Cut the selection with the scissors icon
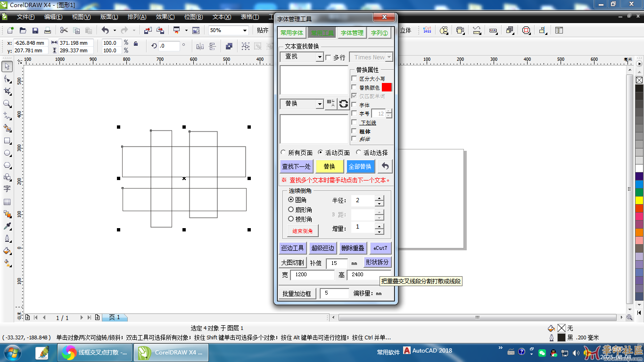The width and height of the screenshot is (644, 362). (x=64, y=30)
